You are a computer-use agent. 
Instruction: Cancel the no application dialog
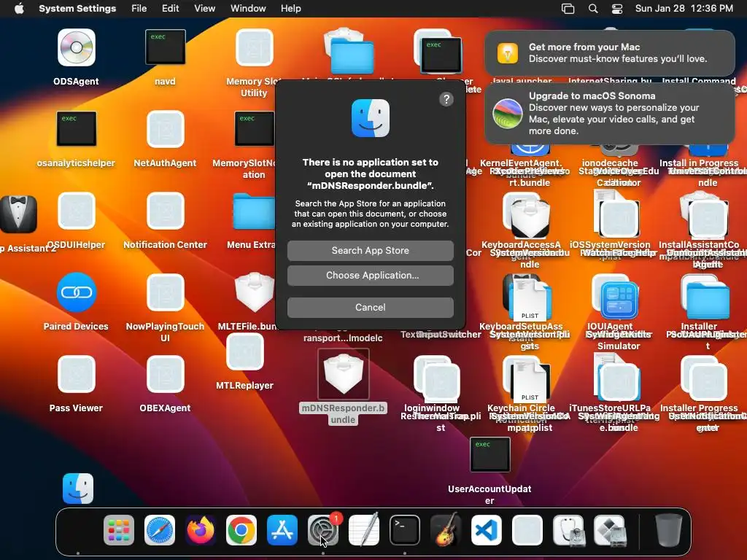point(370,307)
